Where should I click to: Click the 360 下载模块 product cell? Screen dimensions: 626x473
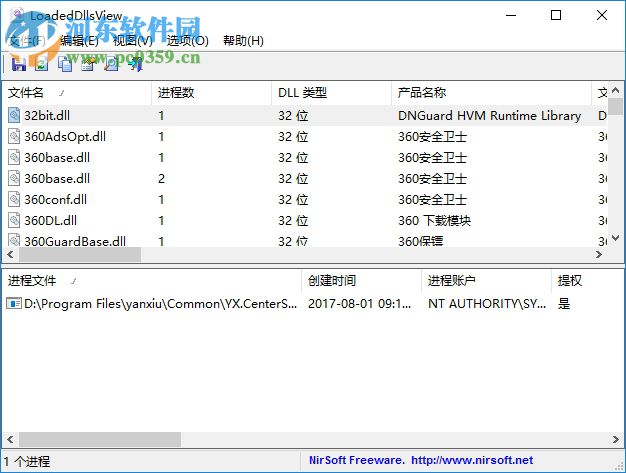pyautogui.click(x=434, y=221)
